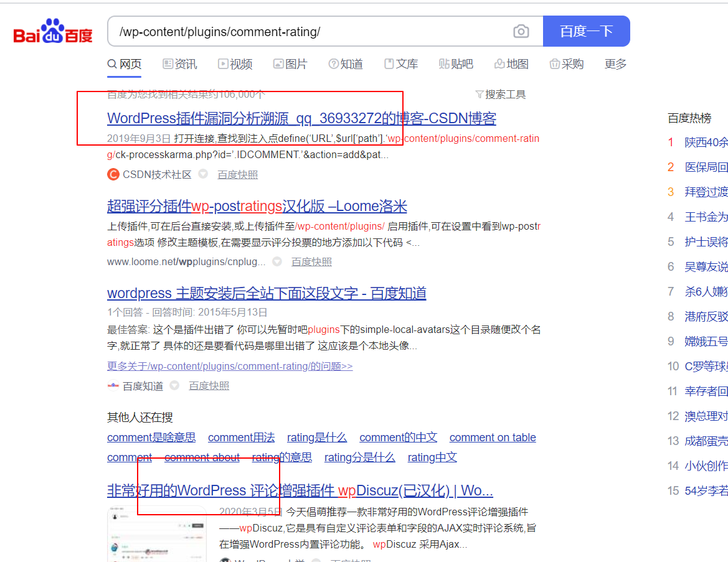Open the 搜索工具 filter options
The image size is (728, 562).
tap(501, 94)
